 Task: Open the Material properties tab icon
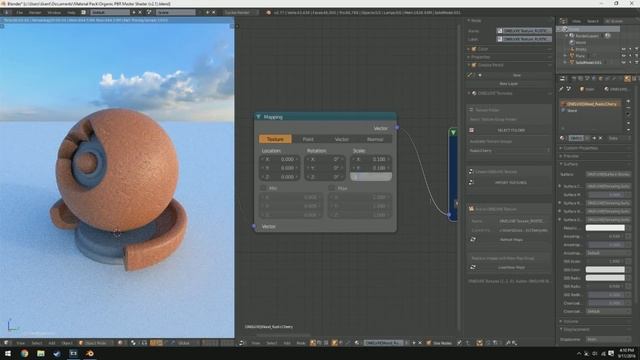[627, 79]
